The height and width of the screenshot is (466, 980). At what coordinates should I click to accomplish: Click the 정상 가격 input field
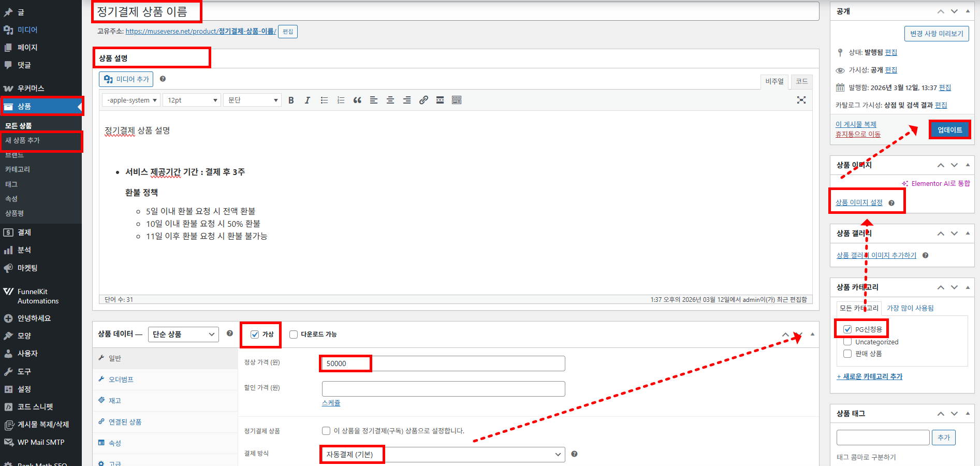point(443,363)
